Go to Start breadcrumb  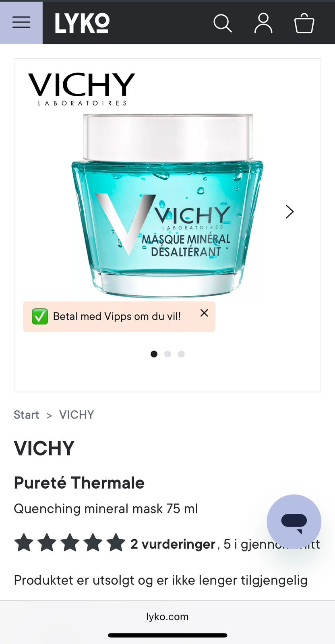26,415
